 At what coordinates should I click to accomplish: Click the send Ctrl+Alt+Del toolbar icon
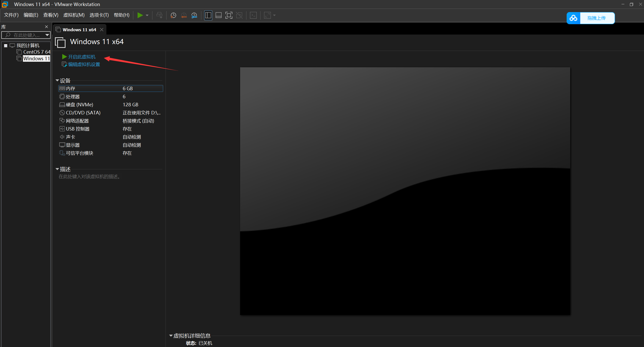coord(159,15)
